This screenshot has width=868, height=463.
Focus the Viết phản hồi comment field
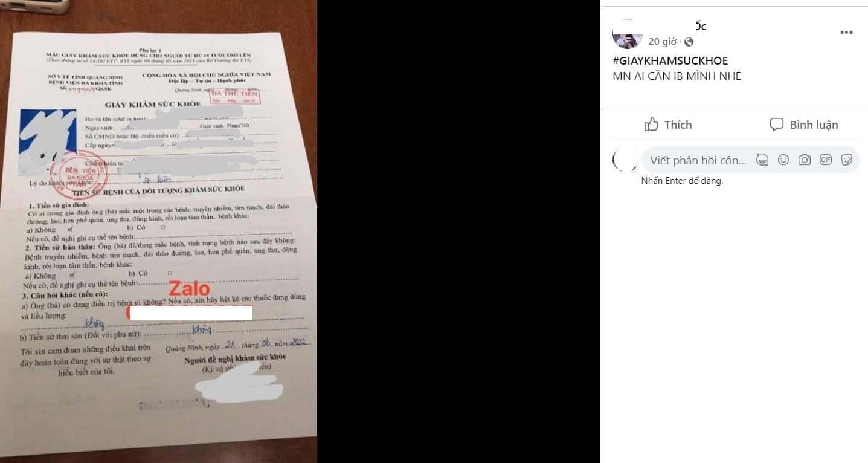[699, 160]
